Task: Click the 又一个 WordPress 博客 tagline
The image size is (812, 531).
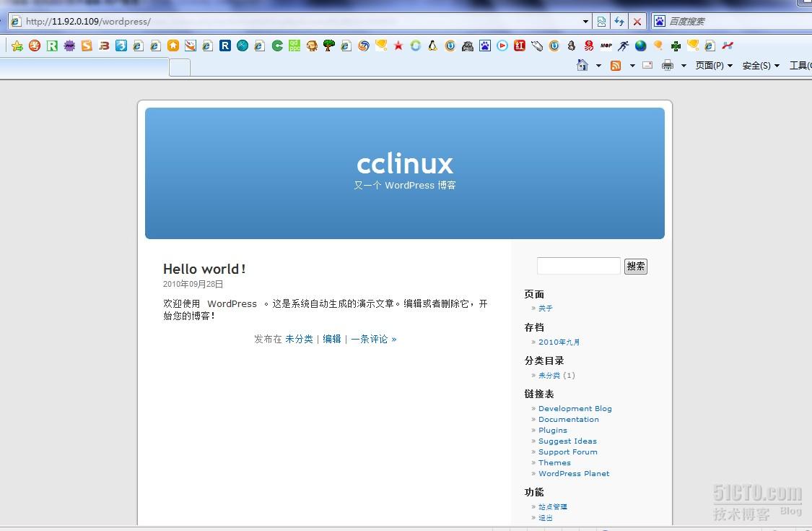Action: (x=405, y=185)
